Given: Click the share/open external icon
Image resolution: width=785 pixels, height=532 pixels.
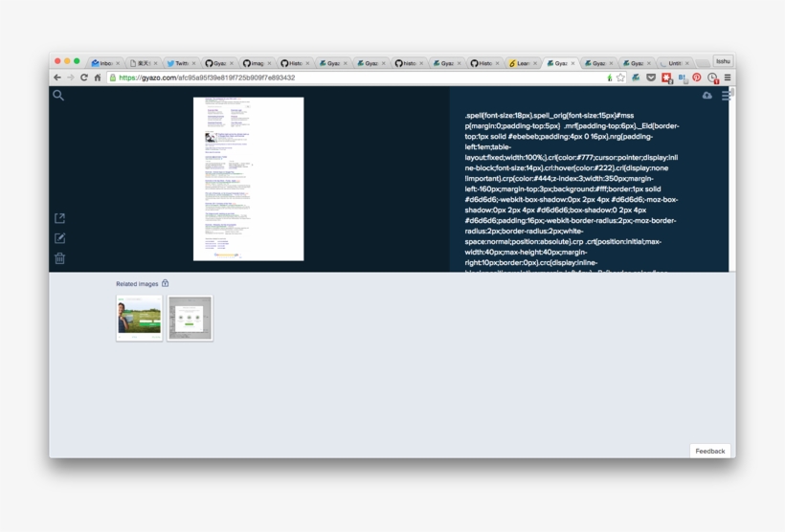Looking at the screenshot, I should coord(59,219).
